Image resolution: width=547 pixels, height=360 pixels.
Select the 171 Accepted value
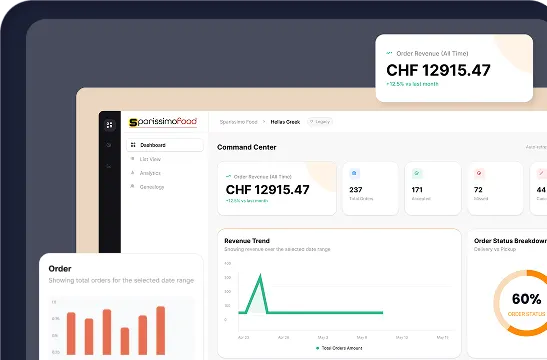(417, 190)
